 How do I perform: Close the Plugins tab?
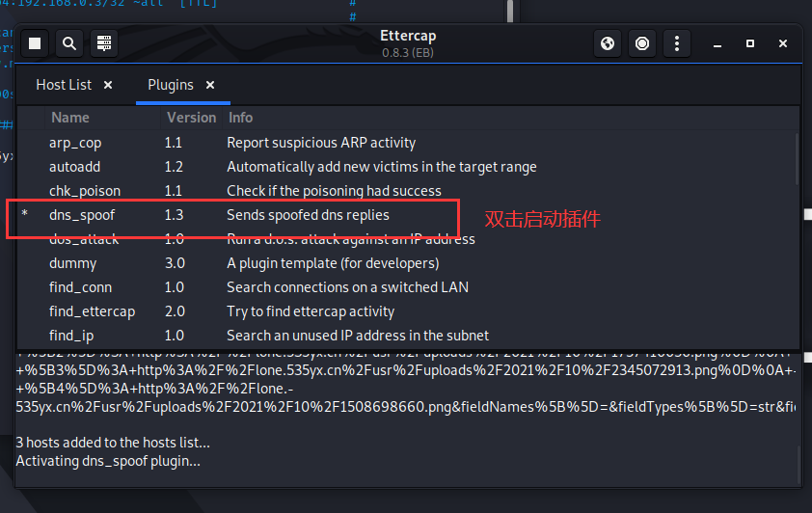coord(210,85)
